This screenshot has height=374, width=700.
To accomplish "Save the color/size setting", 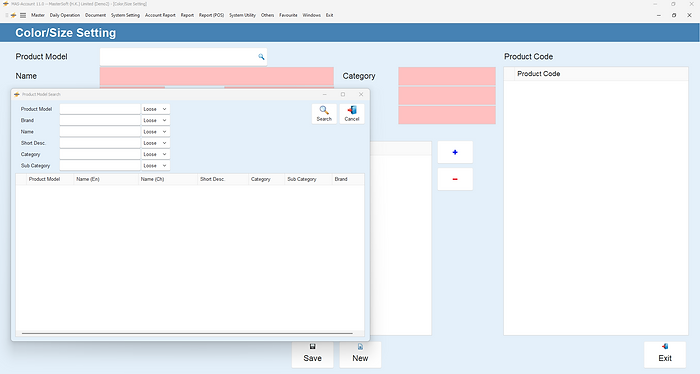I will click(x=312, y=354).
